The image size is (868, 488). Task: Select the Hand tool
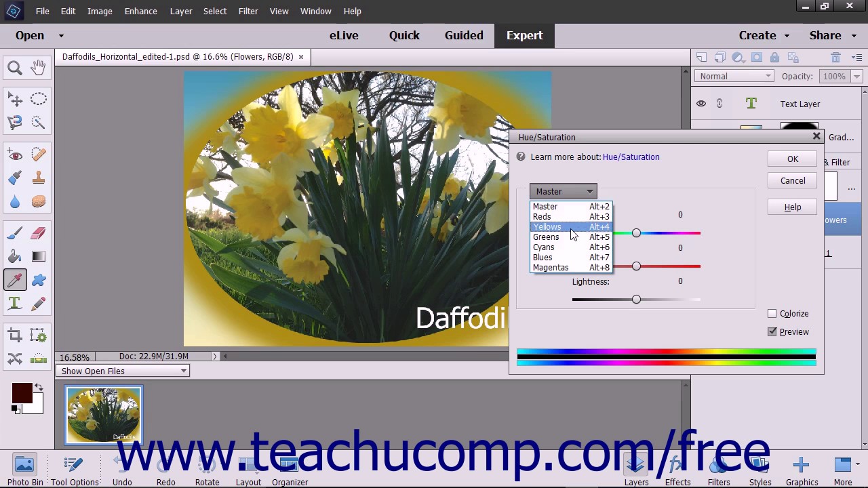coord(38,67)
